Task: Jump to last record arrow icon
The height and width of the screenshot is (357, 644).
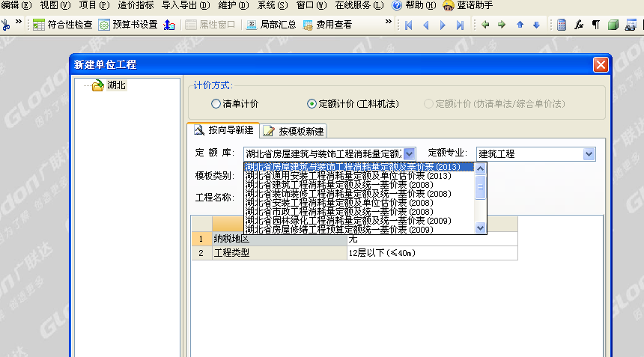Action: coord(460,25)
